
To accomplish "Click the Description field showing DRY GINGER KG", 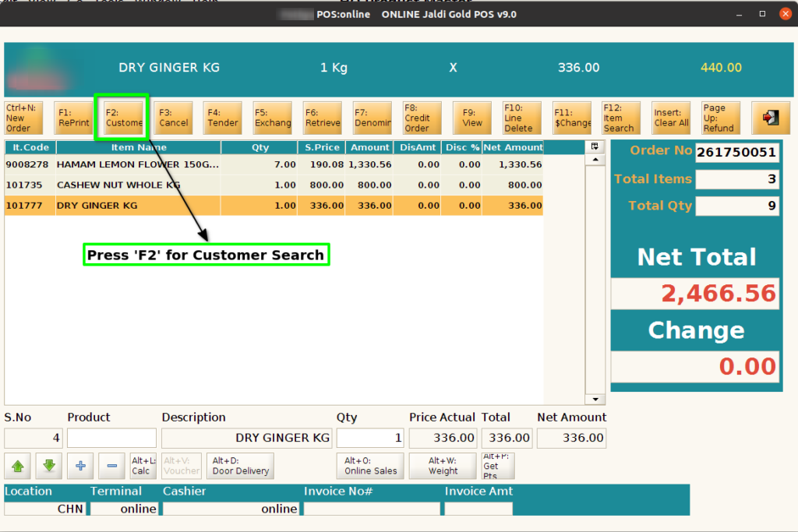I will point(247,438).
